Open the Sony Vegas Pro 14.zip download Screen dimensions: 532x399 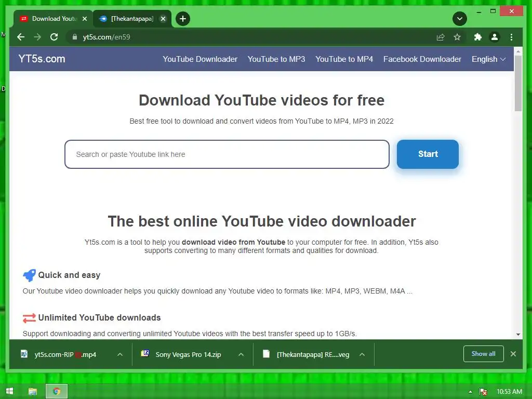click(x=181, y=354)
